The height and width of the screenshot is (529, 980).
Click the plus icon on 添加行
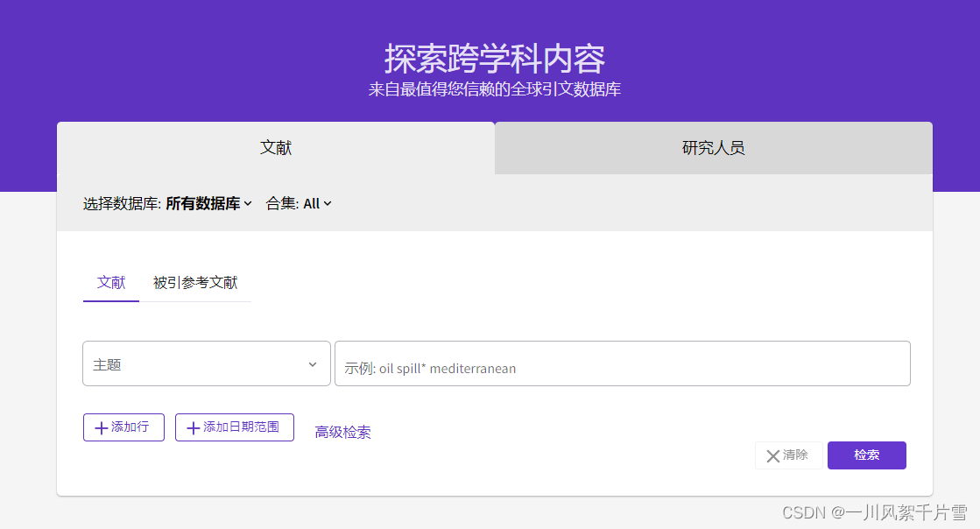click(x=101, y=427)
